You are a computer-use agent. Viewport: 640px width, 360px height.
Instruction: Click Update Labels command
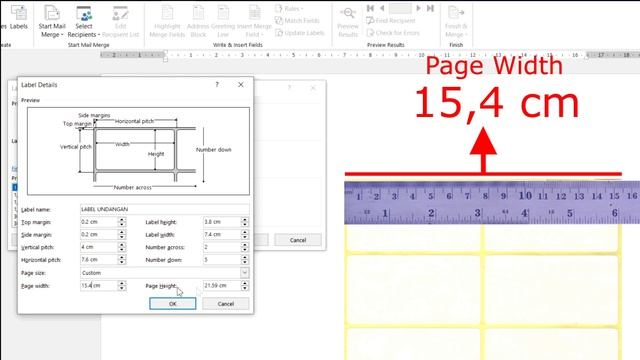(x=300, y=33)
